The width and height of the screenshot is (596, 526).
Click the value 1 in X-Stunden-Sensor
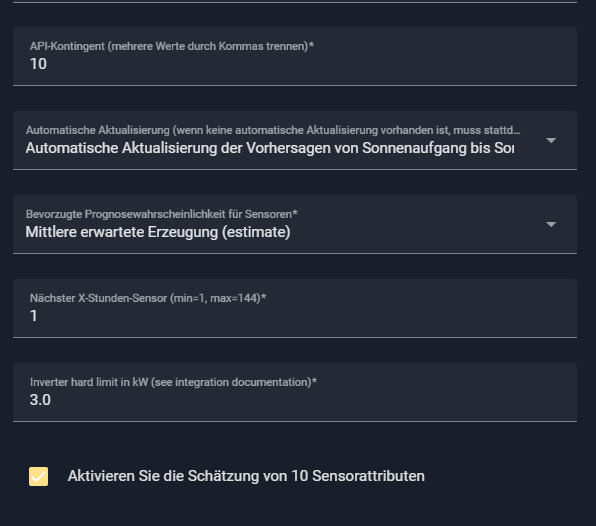[33, 316]
